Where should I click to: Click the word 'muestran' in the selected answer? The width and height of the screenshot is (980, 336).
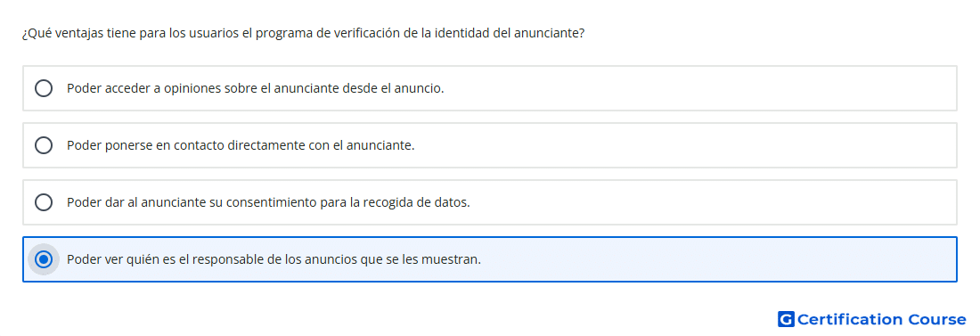pos(456,259)
